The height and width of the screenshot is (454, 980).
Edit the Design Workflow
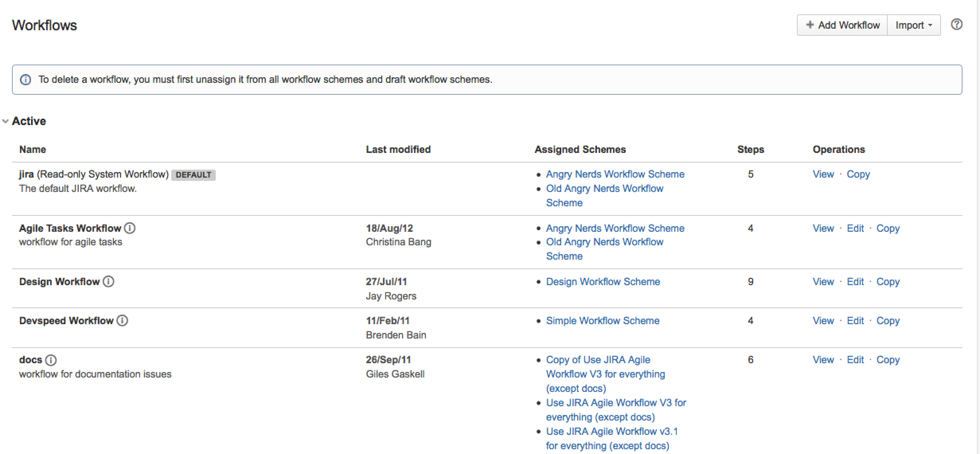(x=855, y=282)
